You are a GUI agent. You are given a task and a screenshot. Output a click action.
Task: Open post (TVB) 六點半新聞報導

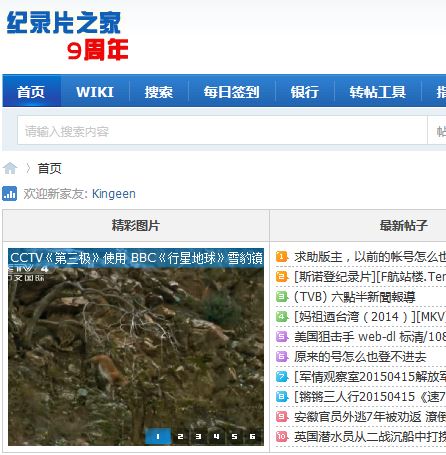355,297
